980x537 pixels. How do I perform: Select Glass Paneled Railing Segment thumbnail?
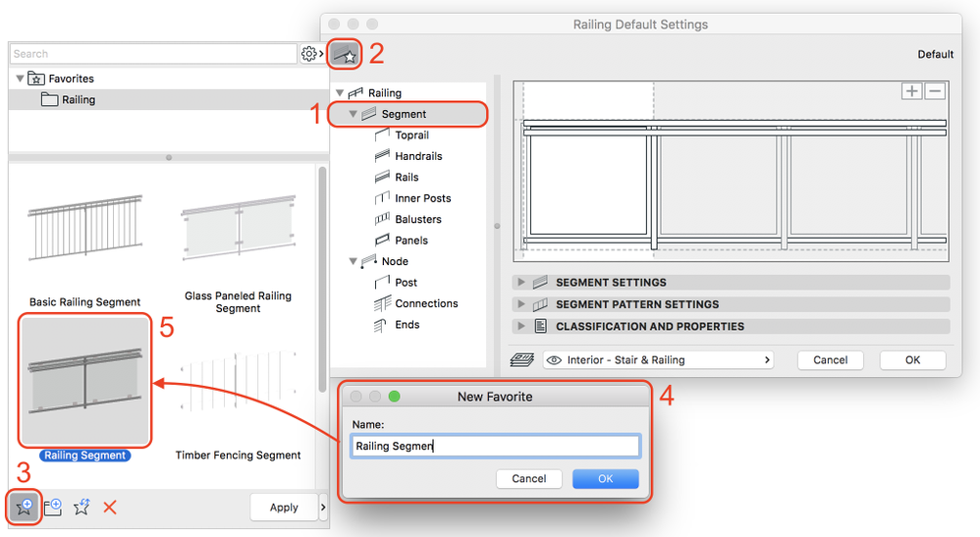[238, 228]
